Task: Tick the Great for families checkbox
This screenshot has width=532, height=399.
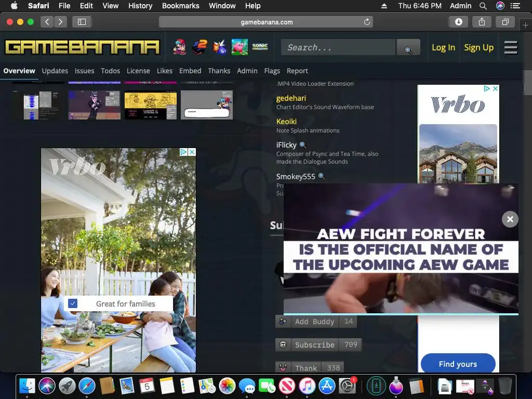Action: coord(73,303)
